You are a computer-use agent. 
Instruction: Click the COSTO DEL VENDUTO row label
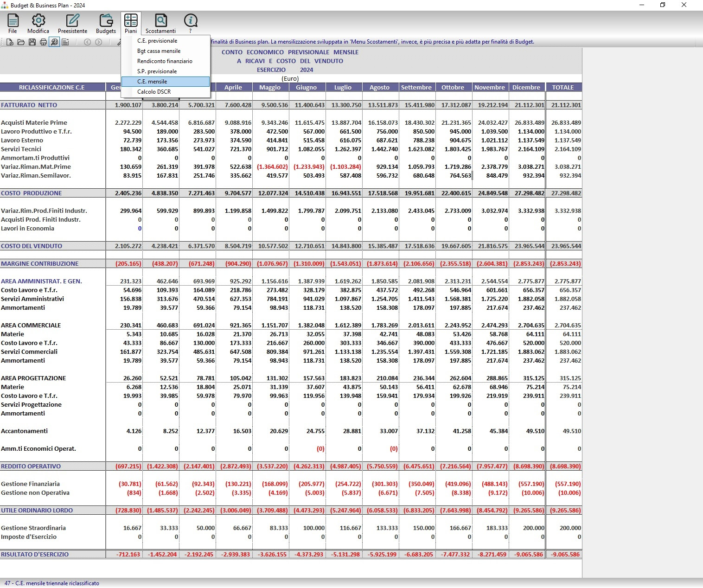32,246
